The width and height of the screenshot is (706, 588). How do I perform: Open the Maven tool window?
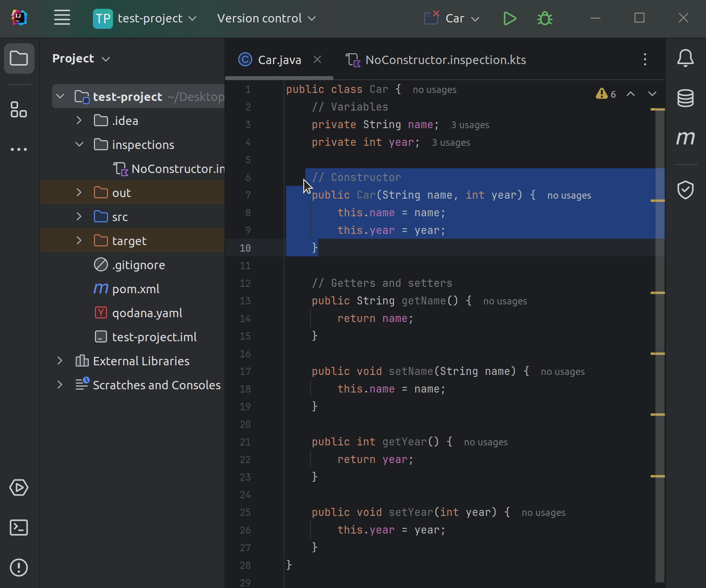click(686, 138)
